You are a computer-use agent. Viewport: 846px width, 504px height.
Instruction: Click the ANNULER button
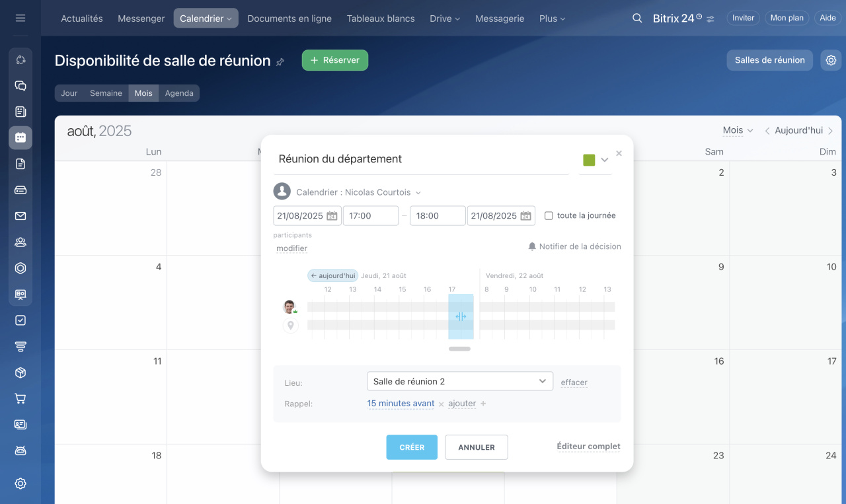coord(477,447)
